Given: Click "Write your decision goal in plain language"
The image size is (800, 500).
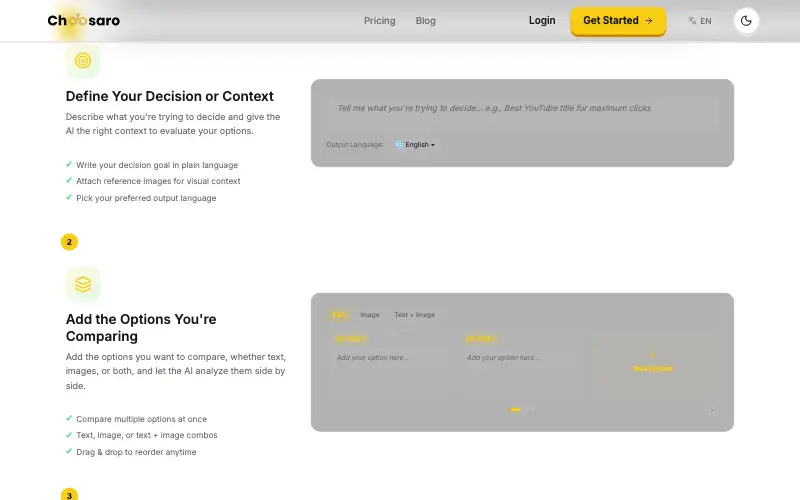Looking at the screenshot, I should (x=157, y=165).
